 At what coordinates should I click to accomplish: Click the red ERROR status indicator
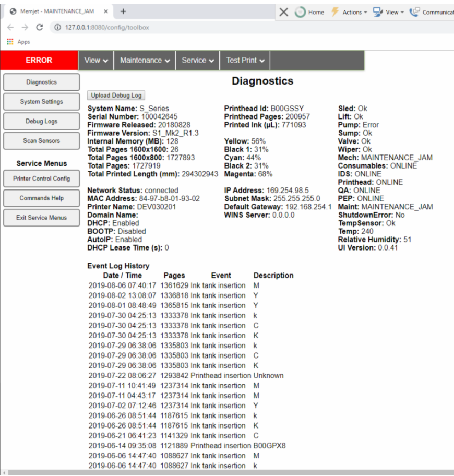tap(39, 60)
